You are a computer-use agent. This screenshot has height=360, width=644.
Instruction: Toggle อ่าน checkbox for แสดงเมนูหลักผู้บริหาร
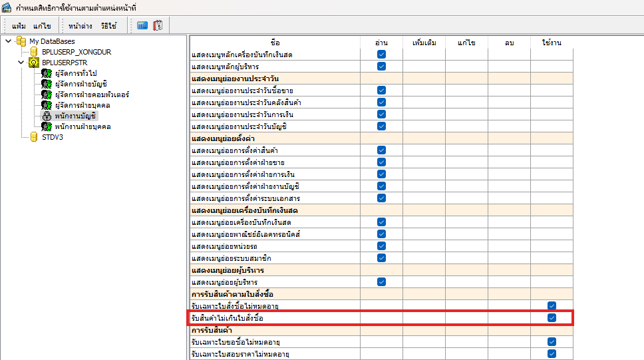(x=381, y=67)
